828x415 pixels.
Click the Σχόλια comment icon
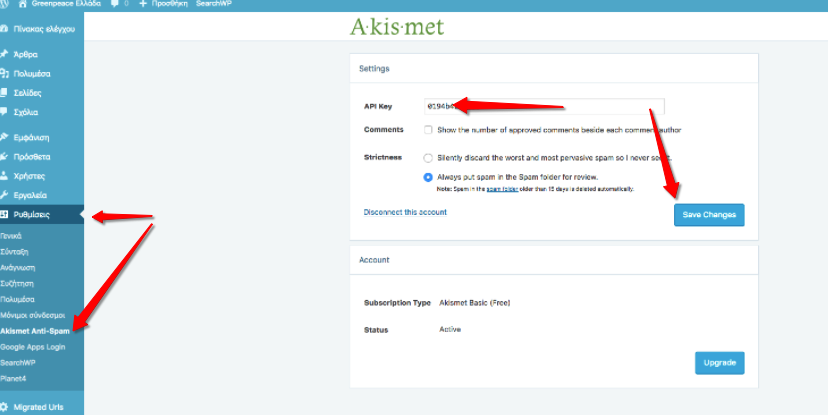(x=4, y=112)
